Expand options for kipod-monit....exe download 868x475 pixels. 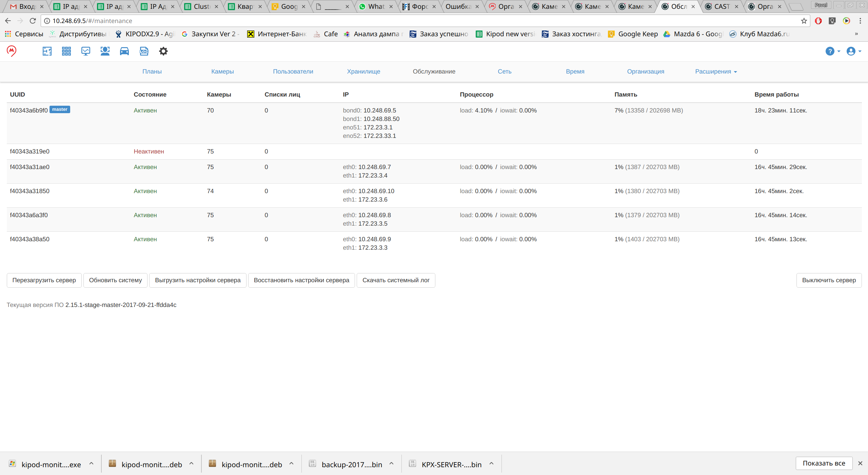coord(91,463)
